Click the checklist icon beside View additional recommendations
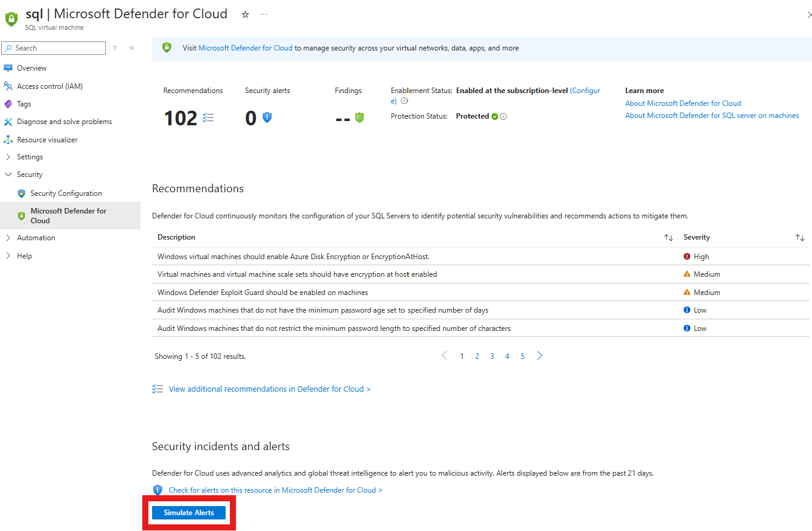Screen dimensions: 812x531 (x=158, y=389)
